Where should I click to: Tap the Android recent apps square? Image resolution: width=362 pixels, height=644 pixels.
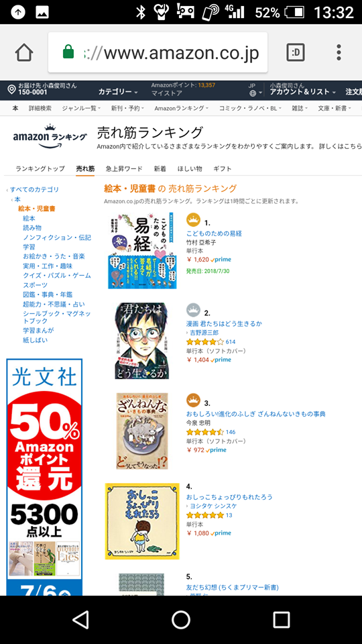(282, 619)
